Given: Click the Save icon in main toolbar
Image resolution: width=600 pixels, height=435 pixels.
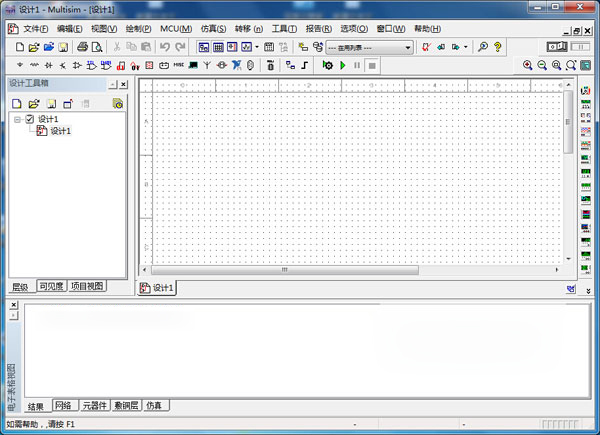Looking at the screenshot, I should [x=63, y=47].
